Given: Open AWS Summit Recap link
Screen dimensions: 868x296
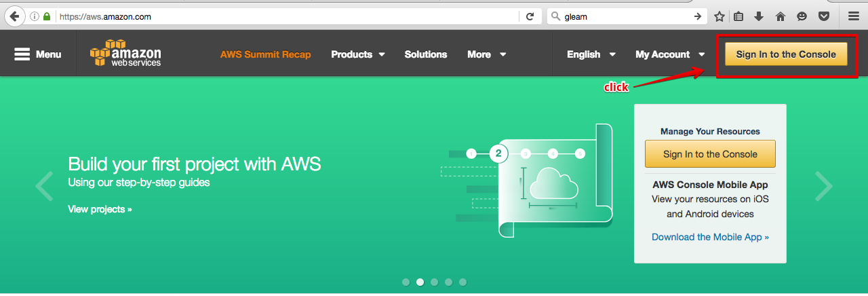Looking at the screenshot, I should pyautogui.click(x=266, y=54).
